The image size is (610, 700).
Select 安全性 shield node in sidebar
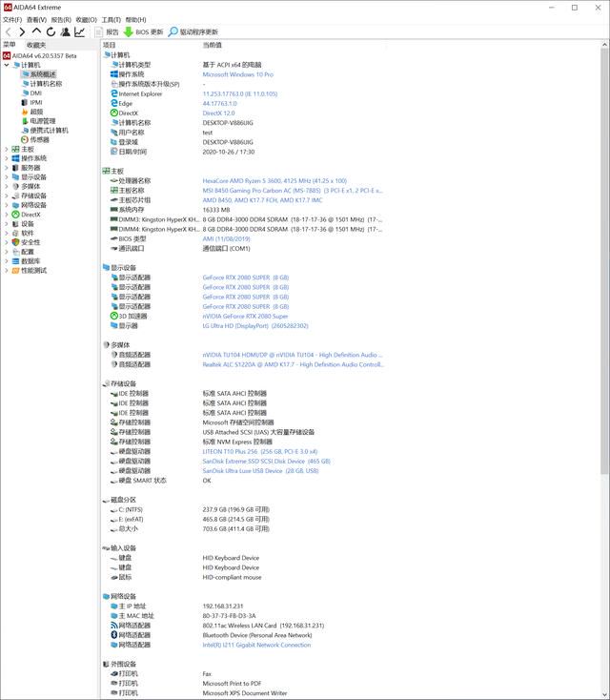(26, 242)
